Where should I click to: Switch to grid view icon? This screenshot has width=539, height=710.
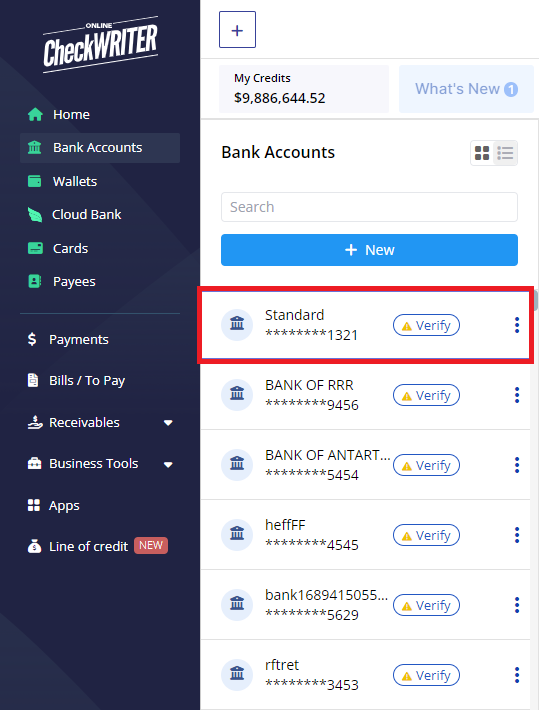click(482, 153)
